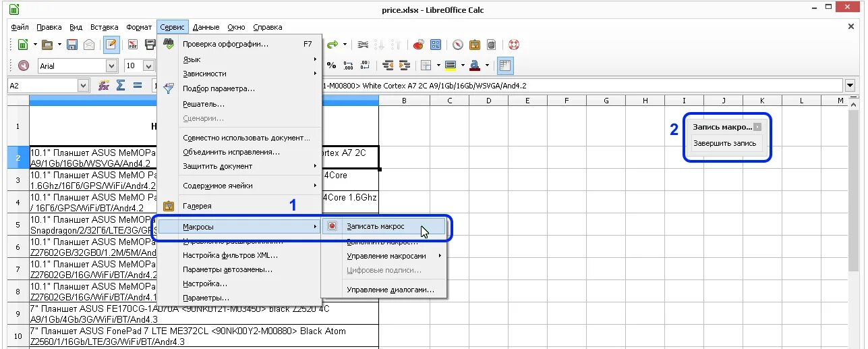Open the Borders dropdown arrow

[438, 65]
